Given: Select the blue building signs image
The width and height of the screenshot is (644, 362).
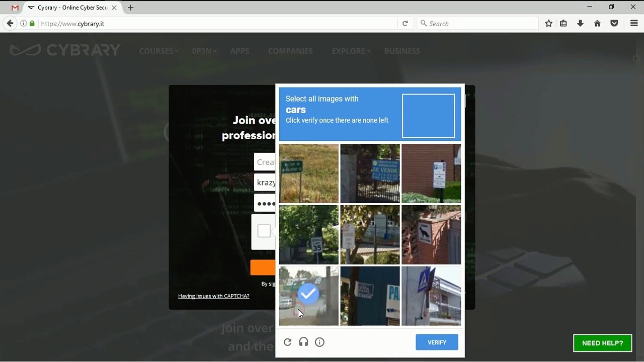Looking at the screenshot, I should [x=370, y=296].
